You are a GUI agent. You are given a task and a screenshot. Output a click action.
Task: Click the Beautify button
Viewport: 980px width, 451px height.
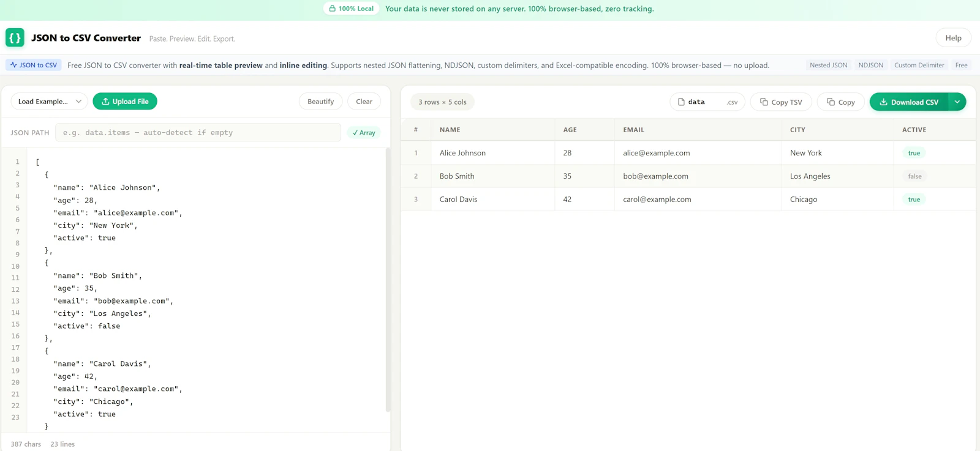click(321, 102)
